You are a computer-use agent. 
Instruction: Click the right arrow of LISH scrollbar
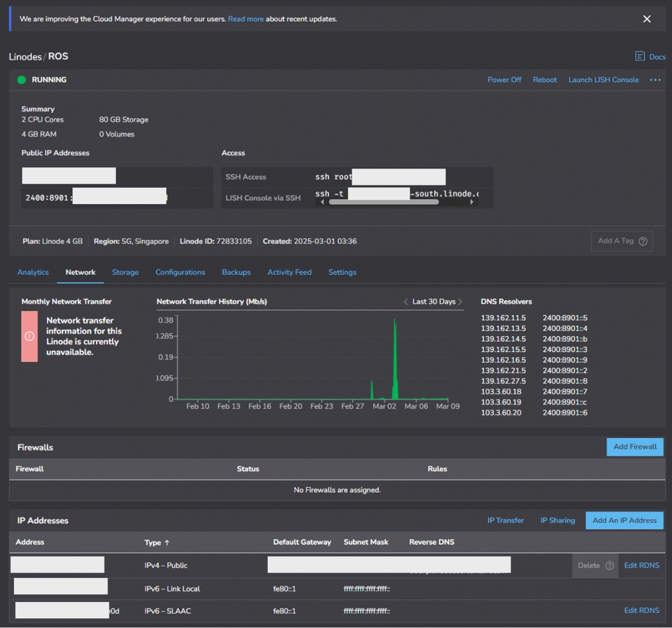point(472,202)
